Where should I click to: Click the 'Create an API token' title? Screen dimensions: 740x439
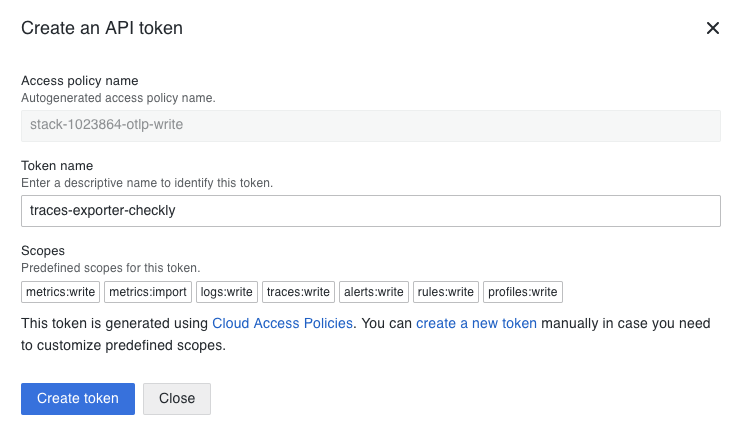102,28
